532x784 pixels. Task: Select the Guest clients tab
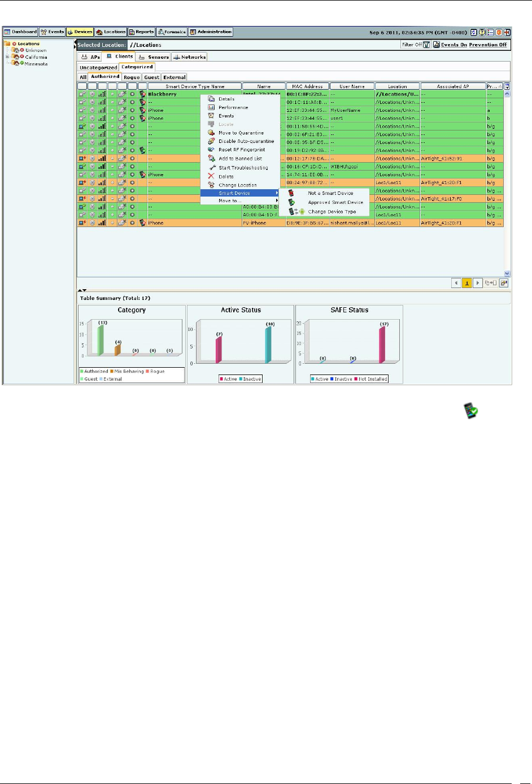pyautogui.click(x=151, y=77)
